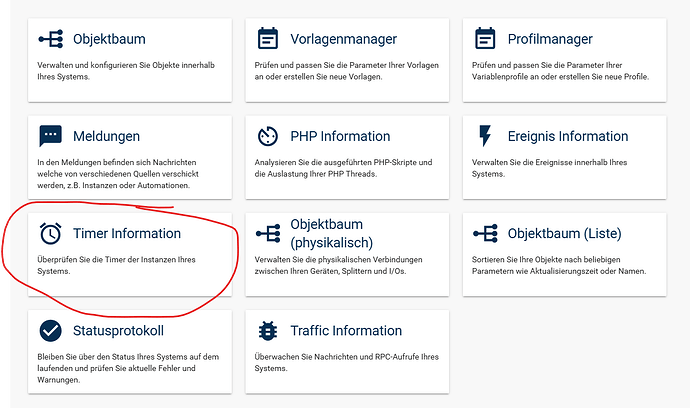690x408 pixels.
Task: Click the Meldungen speech bubble icon
Action: point(50,136)
